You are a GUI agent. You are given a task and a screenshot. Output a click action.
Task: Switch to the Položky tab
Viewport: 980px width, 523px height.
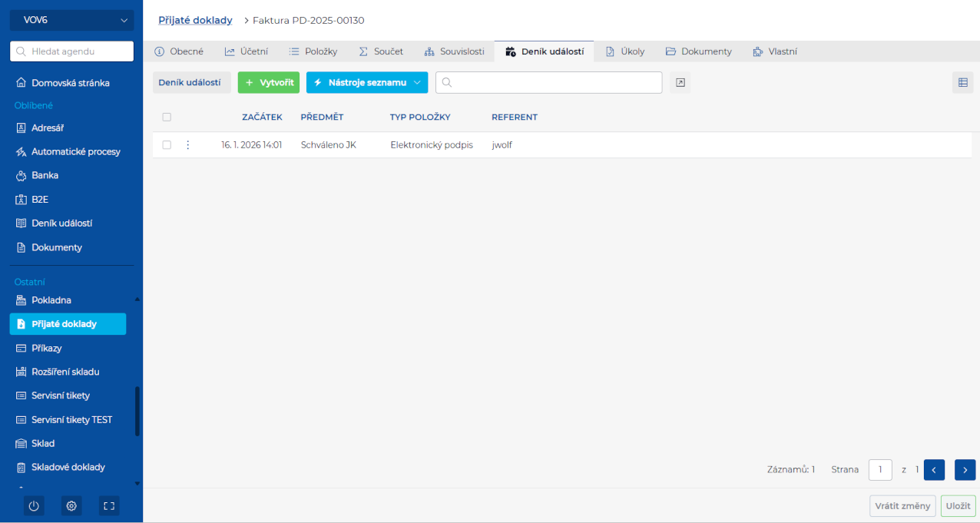click(313, 51)
